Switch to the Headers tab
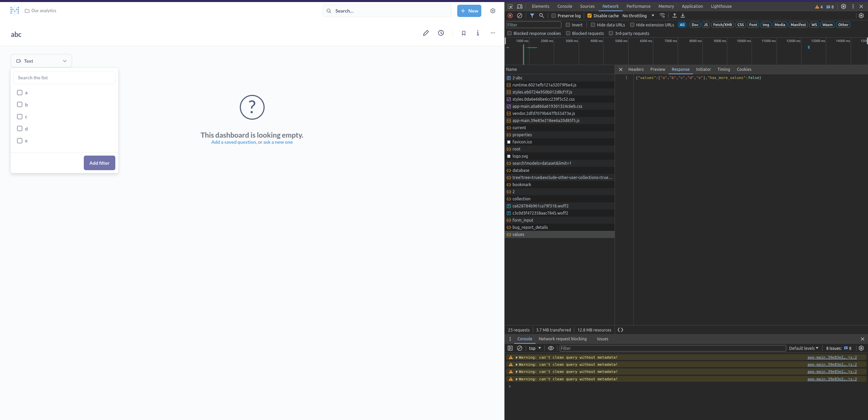The height and width of the screenshot is (420, 868). 635,69
